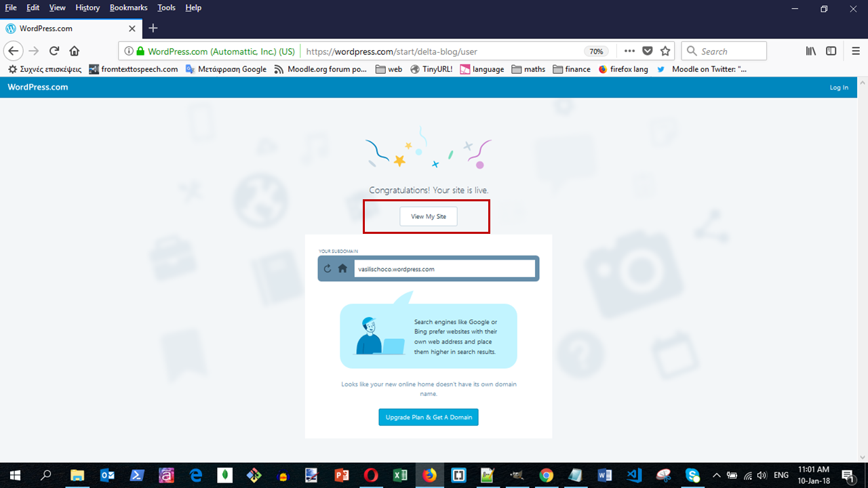Open the Firefox hamburger menu

coord(856,51)
